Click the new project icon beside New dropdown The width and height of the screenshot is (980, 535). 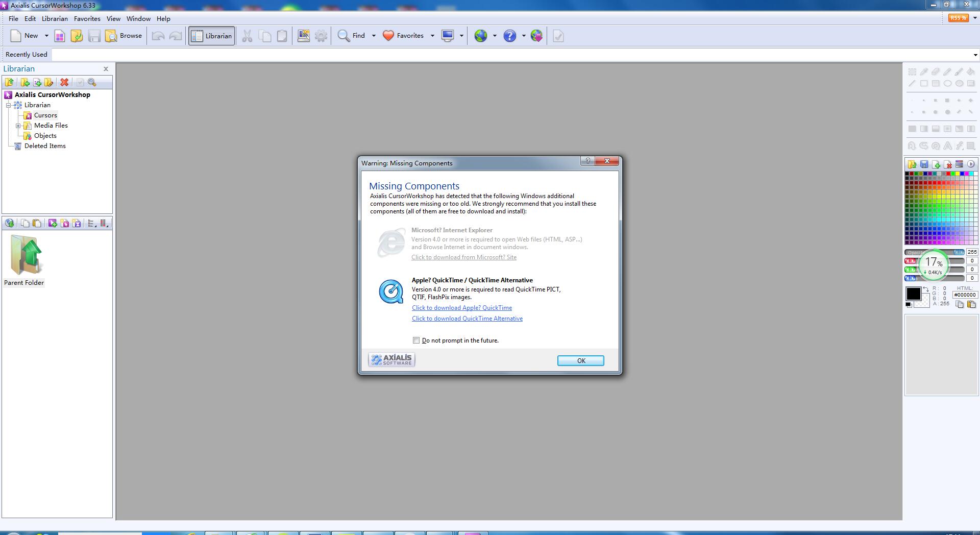(60, 36)
